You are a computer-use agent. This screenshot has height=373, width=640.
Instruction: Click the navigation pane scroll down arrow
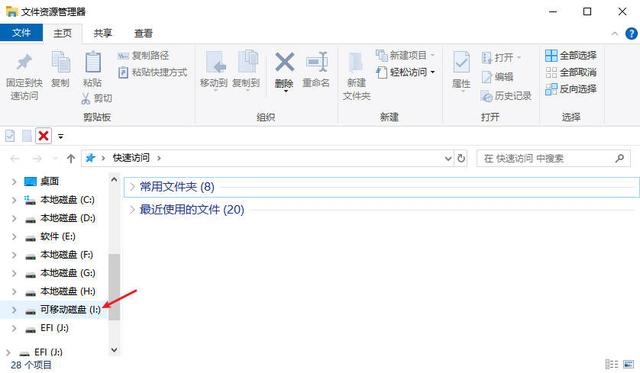pyautogui.click(x=114, y=350)
